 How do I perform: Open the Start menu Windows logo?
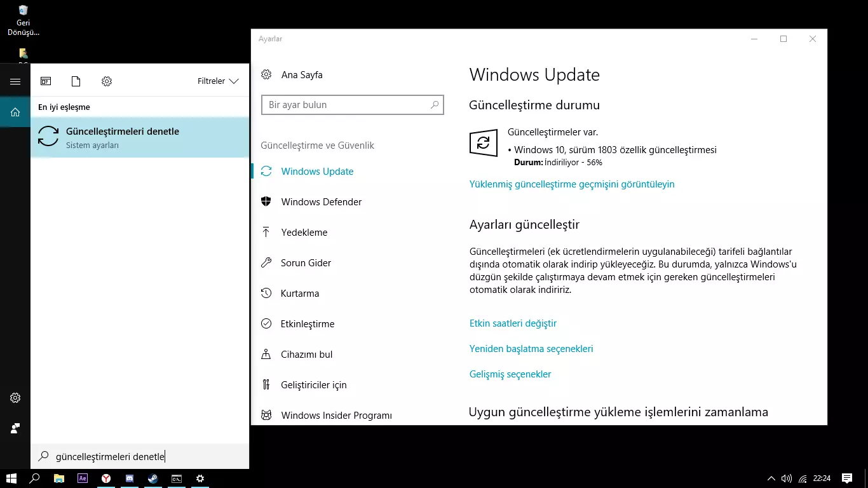(x=11, y=478)
